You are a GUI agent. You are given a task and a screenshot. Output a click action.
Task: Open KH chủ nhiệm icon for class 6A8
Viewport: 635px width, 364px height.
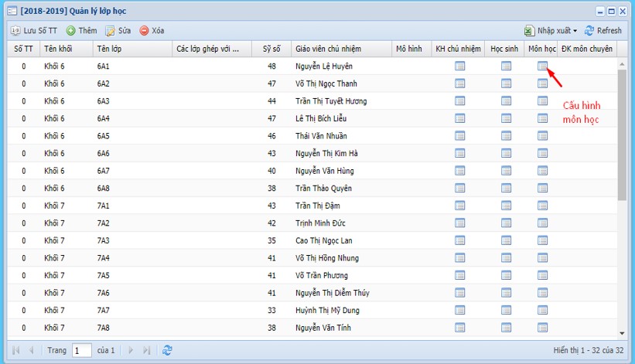[460, 189]
